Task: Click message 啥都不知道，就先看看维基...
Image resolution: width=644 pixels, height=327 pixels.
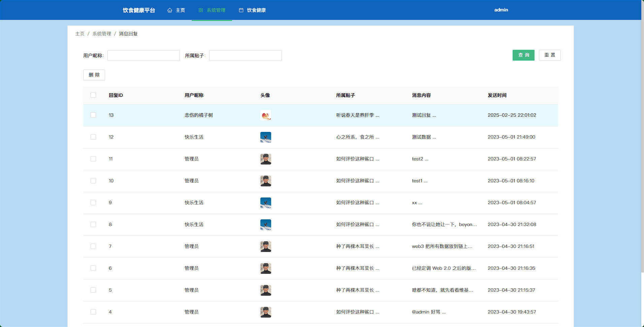Action: (442, 290)
